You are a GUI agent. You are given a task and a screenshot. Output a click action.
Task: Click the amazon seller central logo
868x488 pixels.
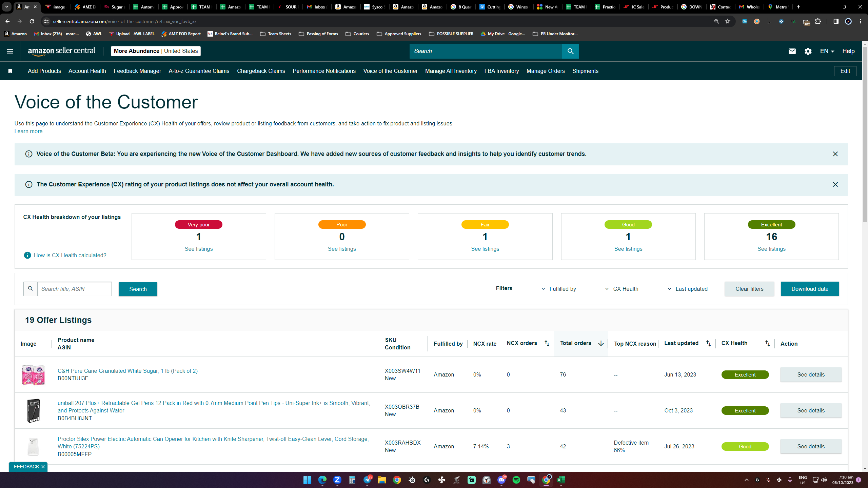(62, 51)
